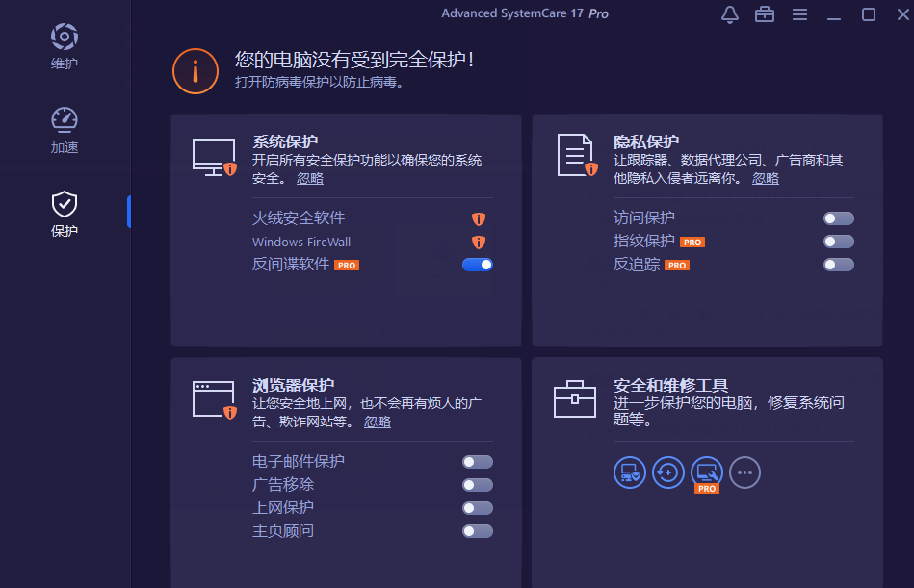Turn on 广告移除 switch

tap(478, 485)
